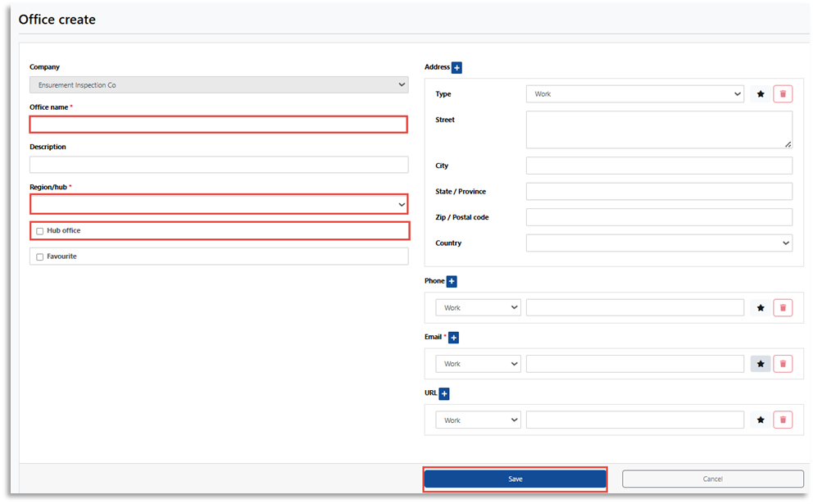The width and height of the screenshot is (813, 504).
Task: Star the URL row as primary
Action: (x=761, y=420)
